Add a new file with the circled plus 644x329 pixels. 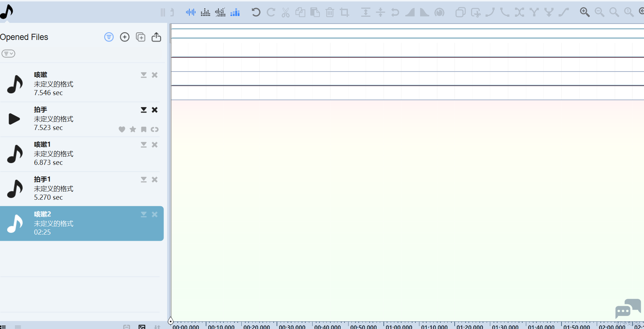click(x=125, y=37)
